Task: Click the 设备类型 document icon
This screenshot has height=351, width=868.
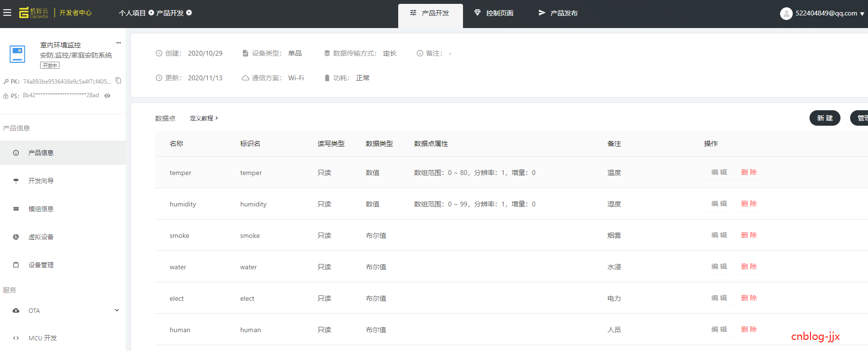Action: click(245, 53)
